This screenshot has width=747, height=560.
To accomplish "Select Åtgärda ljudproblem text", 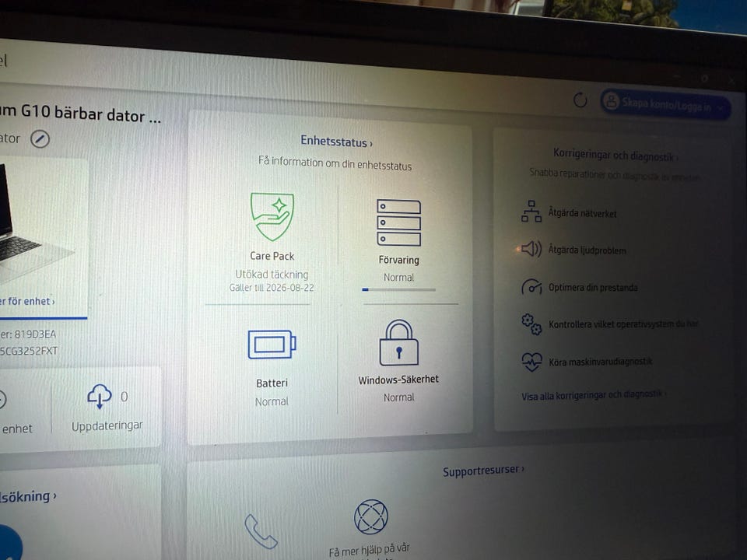I will (587, 250).
